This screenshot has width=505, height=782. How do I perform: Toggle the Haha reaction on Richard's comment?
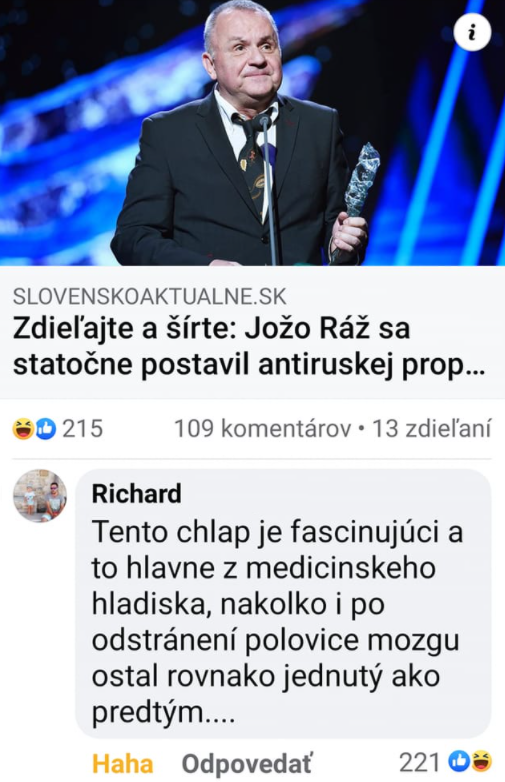[122, 764]
